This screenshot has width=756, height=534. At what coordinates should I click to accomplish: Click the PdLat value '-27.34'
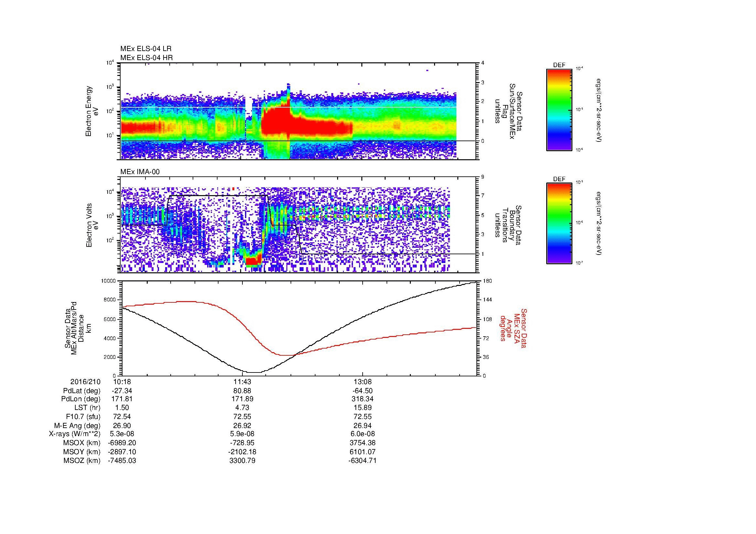click(122, 391)
